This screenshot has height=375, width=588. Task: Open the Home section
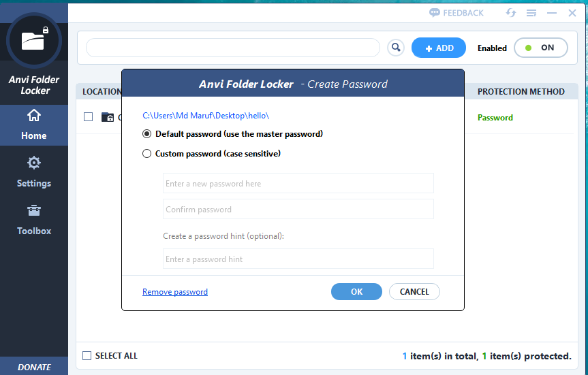pyautogui.click(x=34, y=123)
